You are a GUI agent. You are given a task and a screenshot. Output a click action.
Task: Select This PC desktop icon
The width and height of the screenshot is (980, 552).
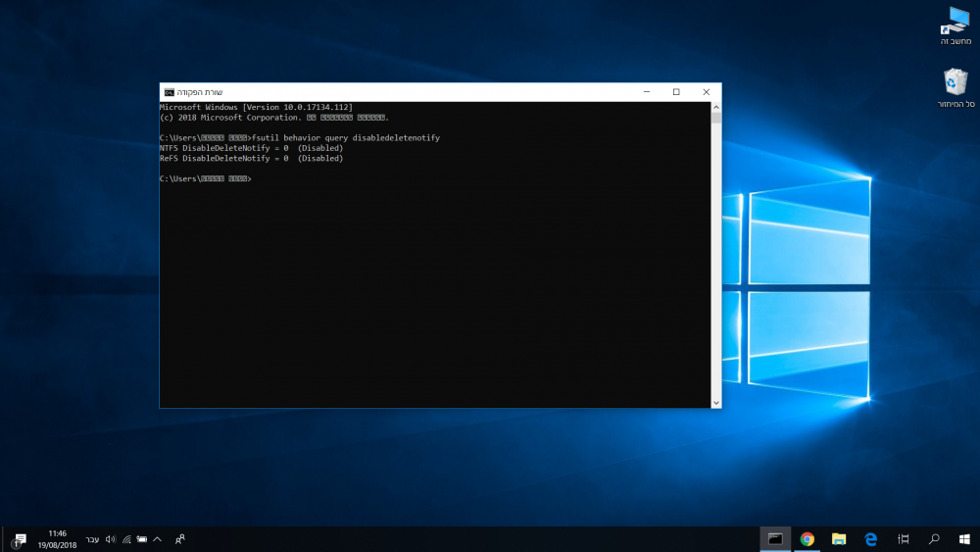[x=955, y=26]
